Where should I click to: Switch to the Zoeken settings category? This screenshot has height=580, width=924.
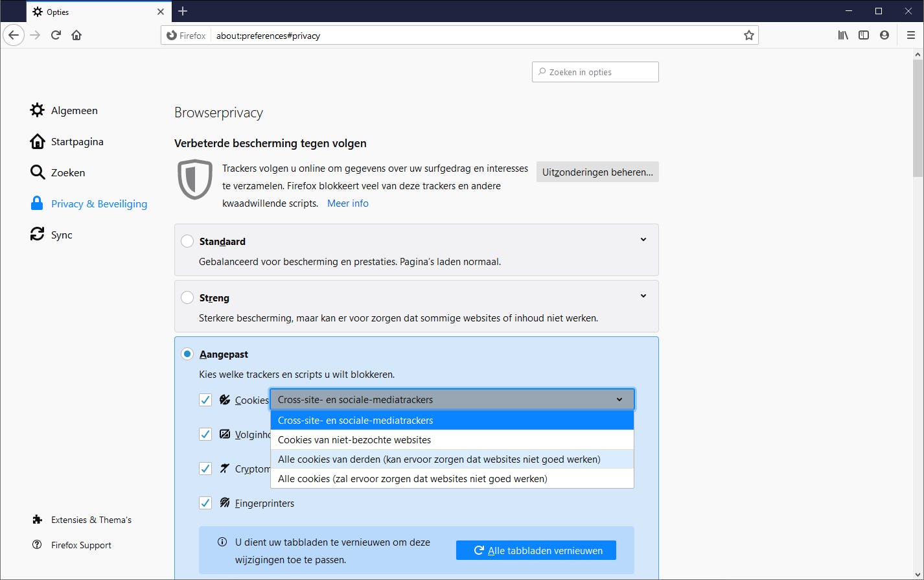[x=67, y=172]
